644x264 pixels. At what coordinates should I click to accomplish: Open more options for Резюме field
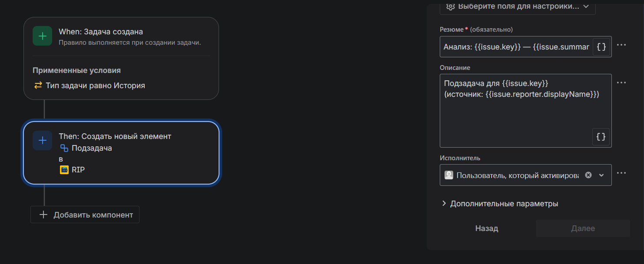coord(621,45)
